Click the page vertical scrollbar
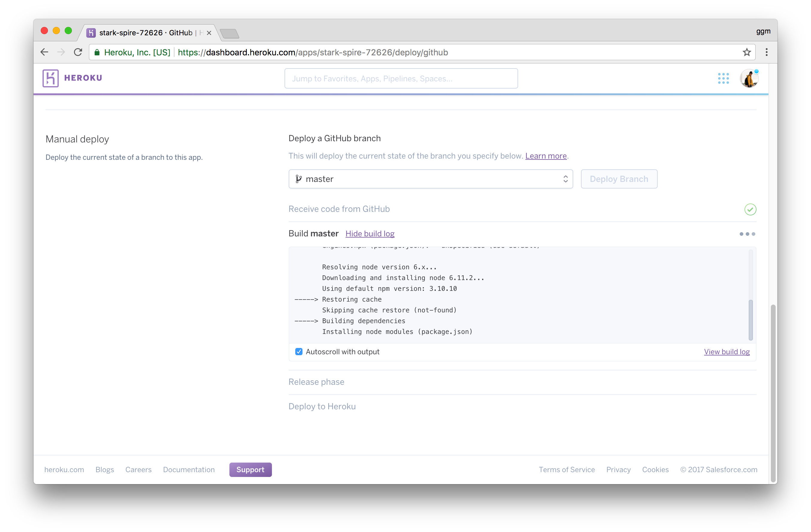This screenshot has height=532, width=811. coord(773,393)
